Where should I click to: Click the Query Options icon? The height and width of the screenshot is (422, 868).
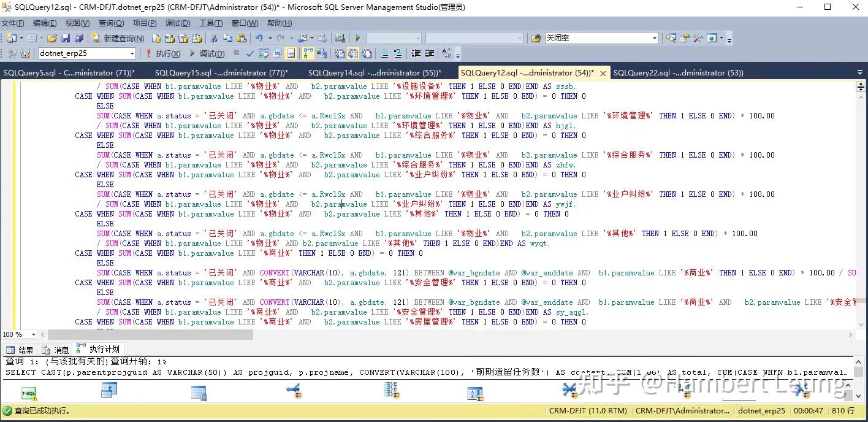pos(278,53)
